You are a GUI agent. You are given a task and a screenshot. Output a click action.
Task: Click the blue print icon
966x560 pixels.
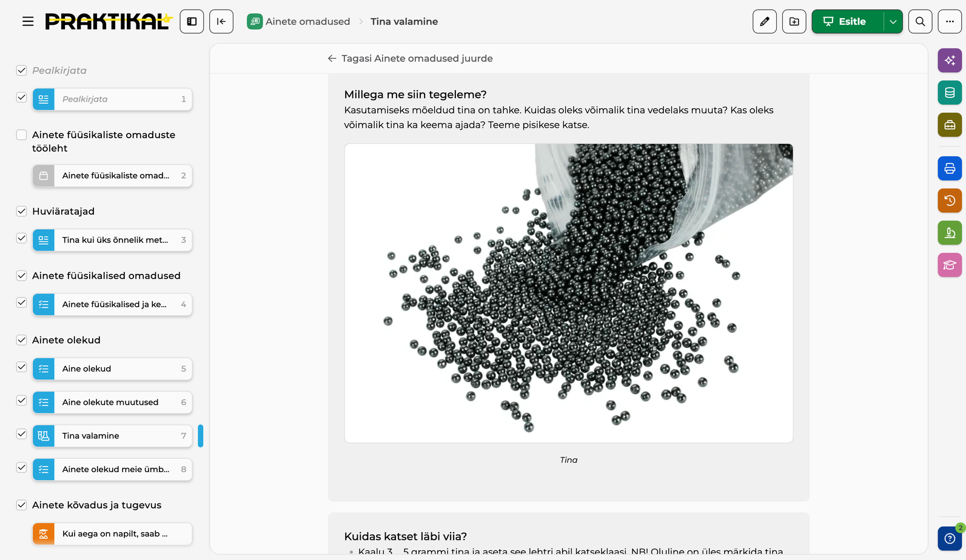pyautogui.click(x=950, y=168)
